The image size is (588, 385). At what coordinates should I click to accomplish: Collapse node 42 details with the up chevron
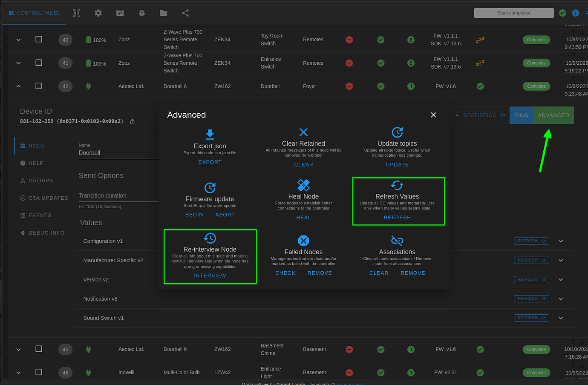pyautogui.click(x=18, y=86)
